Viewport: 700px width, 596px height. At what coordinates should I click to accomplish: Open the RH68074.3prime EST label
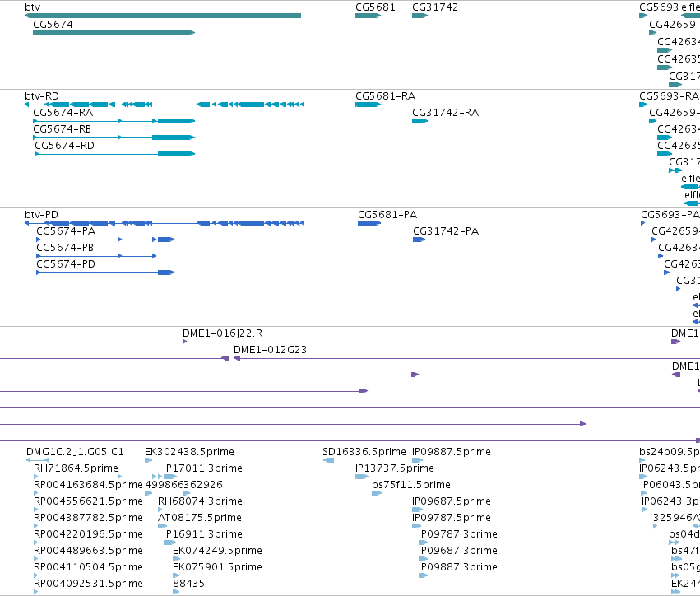point(200,501)
